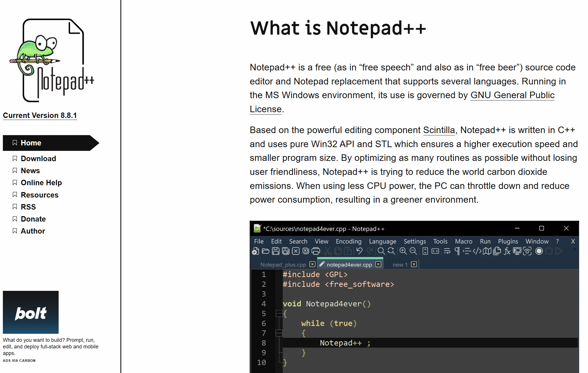
Task: Toggle Show All Characters pilcrow icon
Action: [x=457, y=251]
